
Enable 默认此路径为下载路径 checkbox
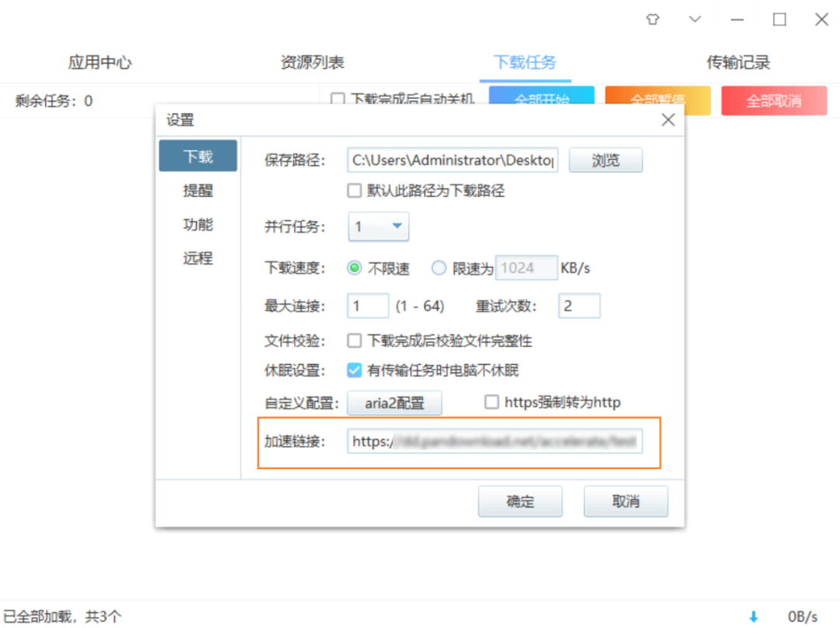click(x=354, y=191)
